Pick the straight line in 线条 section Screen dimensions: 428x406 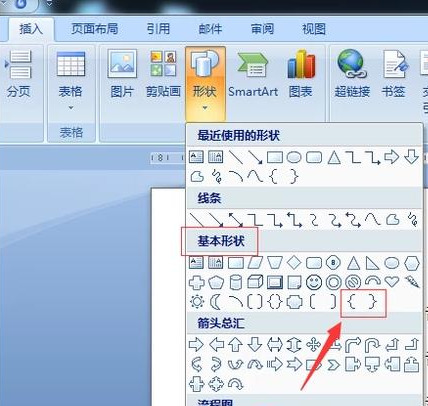tap(197, 220)
